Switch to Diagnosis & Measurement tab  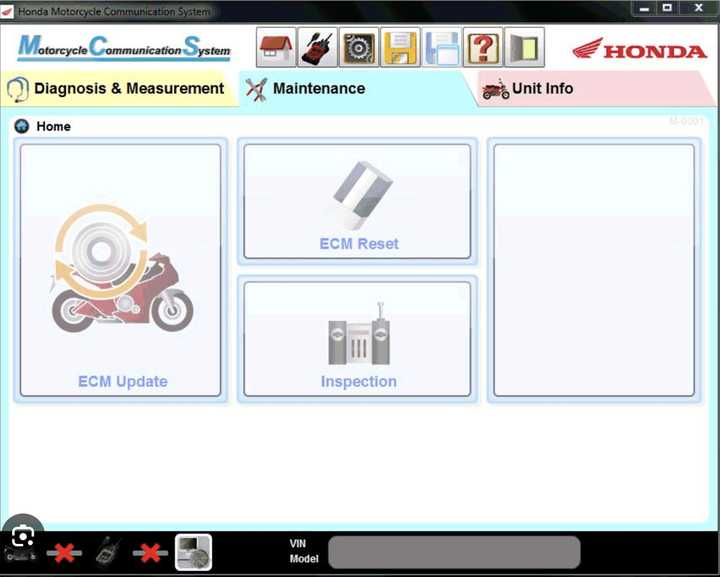(117, 89)
